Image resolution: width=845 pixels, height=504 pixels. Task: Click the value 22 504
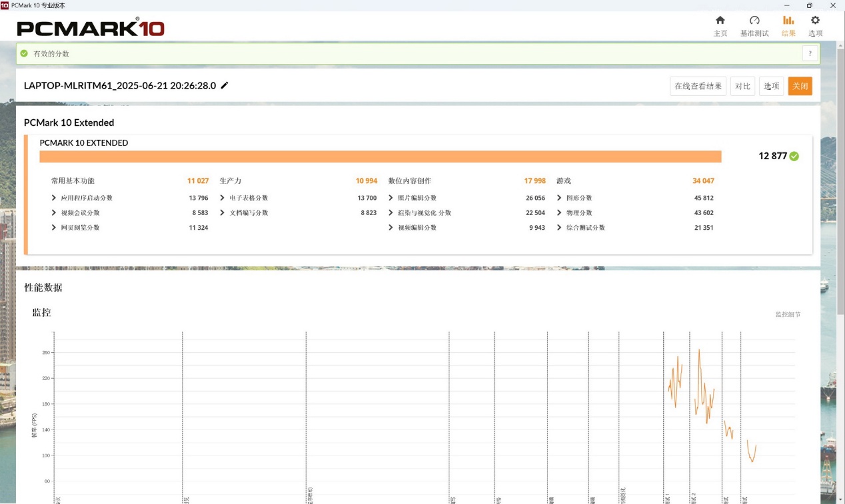coord(536,213)
